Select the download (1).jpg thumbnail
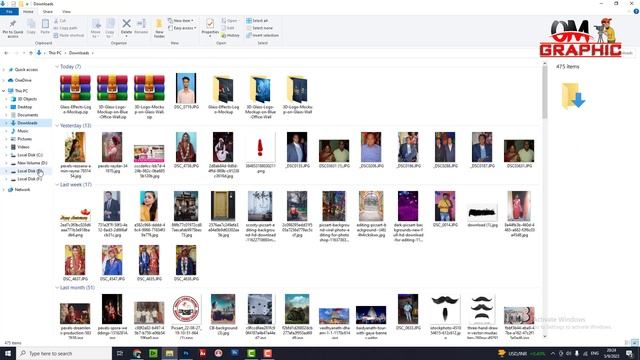640x360 pixels. [x=482, y=214]
